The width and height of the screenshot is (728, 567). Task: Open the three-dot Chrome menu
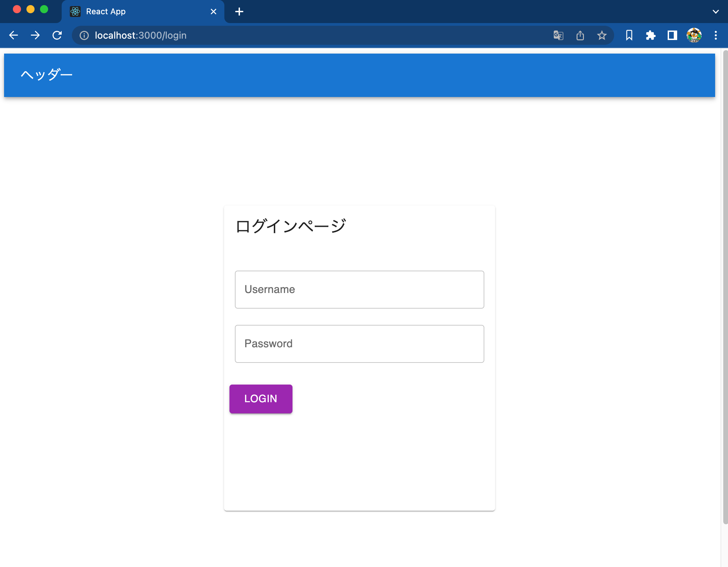point(715,35)
